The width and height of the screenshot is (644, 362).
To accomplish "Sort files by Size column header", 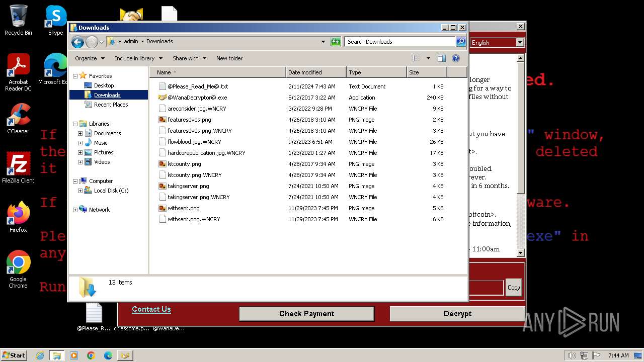I will click(427, 72).
